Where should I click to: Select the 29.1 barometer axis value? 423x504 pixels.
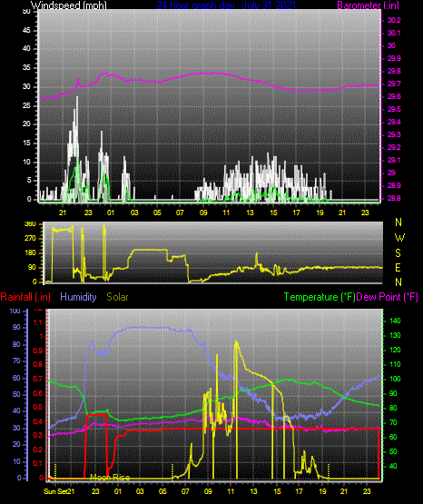(394, 160)
